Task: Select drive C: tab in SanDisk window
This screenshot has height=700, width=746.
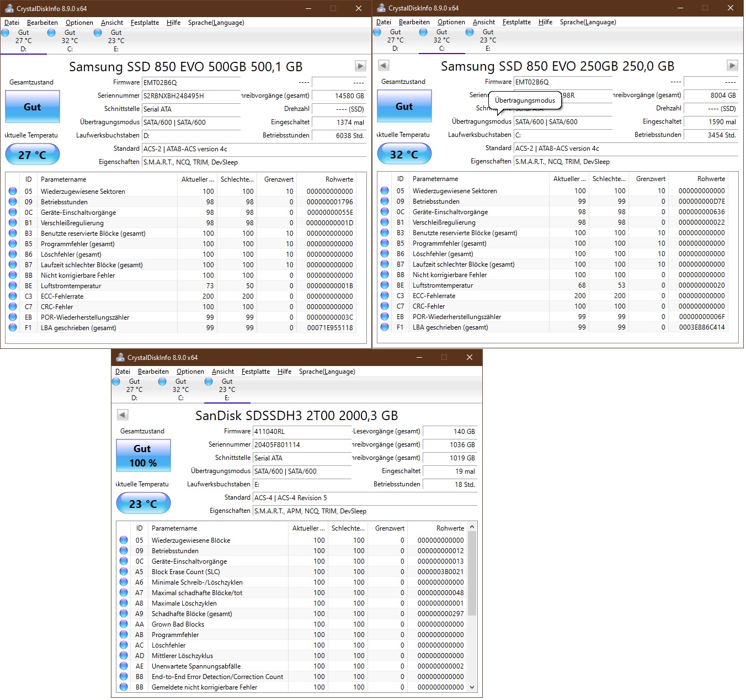Action: click(181, 389)
